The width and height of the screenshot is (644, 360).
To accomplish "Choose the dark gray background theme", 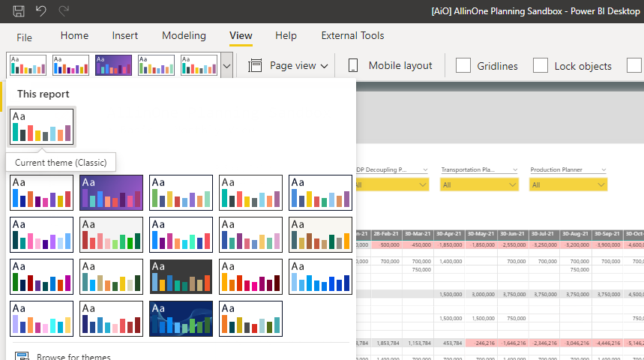I will [181, 277].
